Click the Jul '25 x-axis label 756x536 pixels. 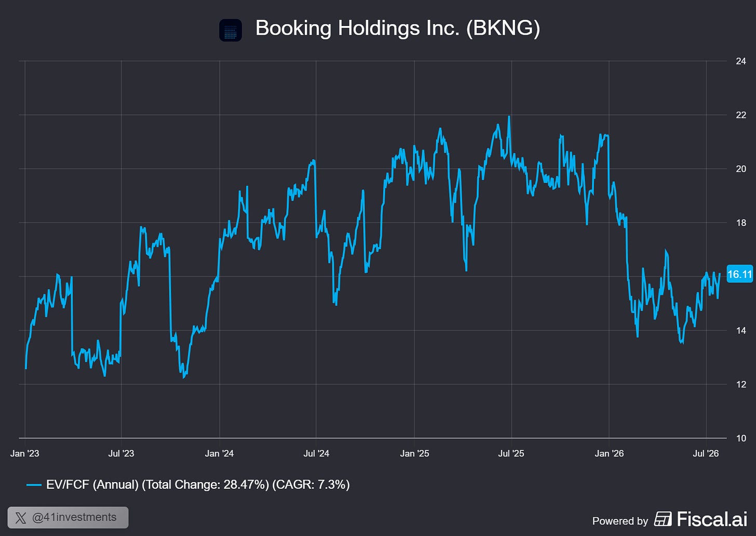coord(511,453)
